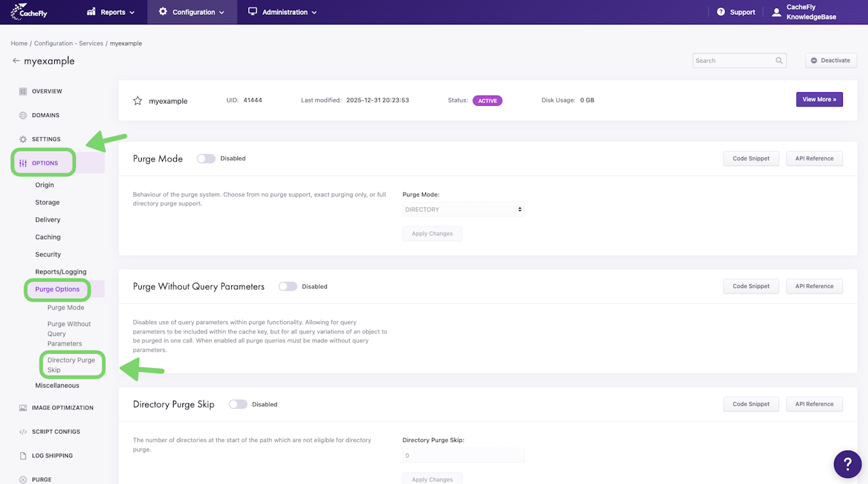Viewport: 868px width, 484px height.
Task: Open the Settings section
Action: (x=46, y=139)
